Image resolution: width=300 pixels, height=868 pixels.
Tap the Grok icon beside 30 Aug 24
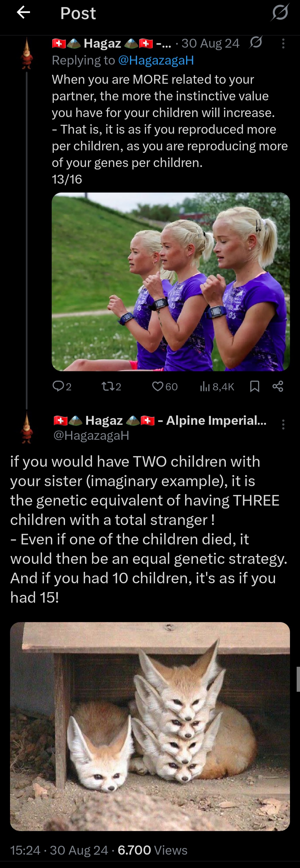pyautogui.click(x=256, y=42)
